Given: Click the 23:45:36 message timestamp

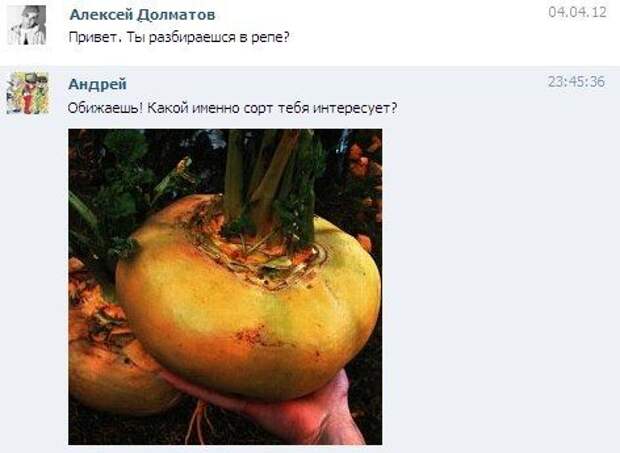Looking at the screenshot, I should [576, 82].
